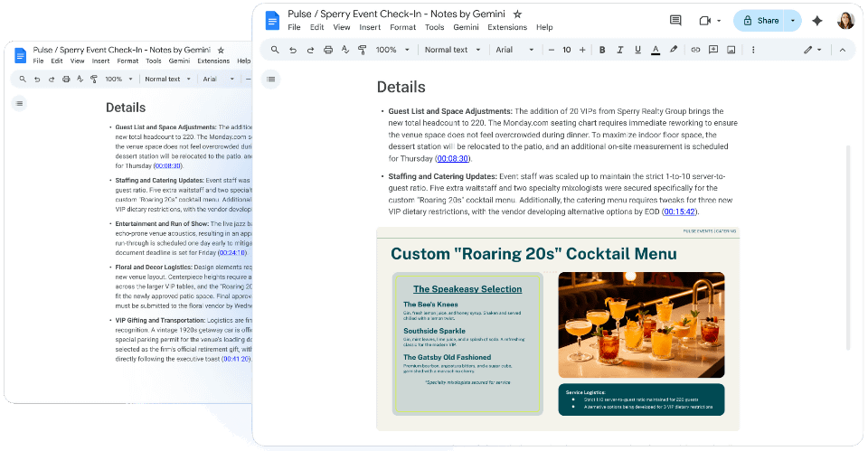Open the View menu in front window
This screenshot has width=868, height=451.
pyautogui.click(x=341, y=27)
